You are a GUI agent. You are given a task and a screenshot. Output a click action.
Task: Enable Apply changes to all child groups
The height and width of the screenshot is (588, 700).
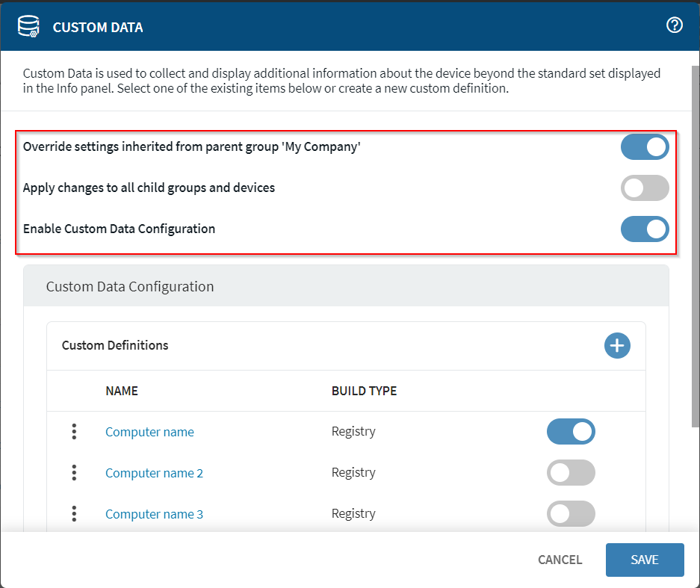click(x=644, y=188)
